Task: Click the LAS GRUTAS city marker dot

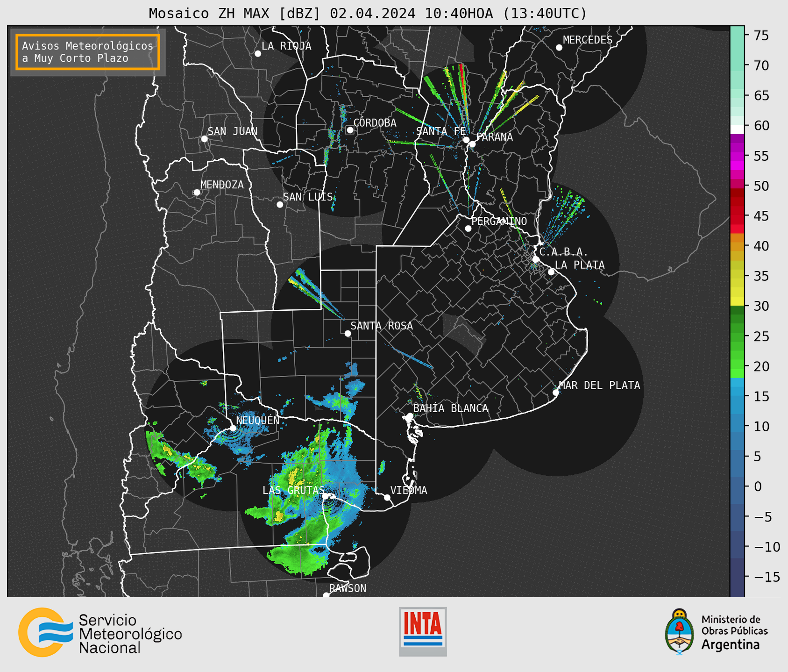Action: click(x=325, y=496)
